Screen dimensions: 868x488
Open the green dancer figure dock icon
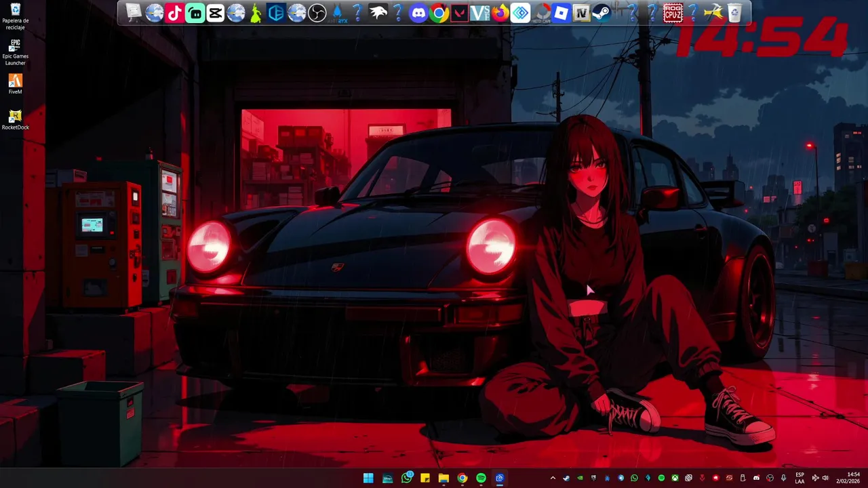[256, 13]
